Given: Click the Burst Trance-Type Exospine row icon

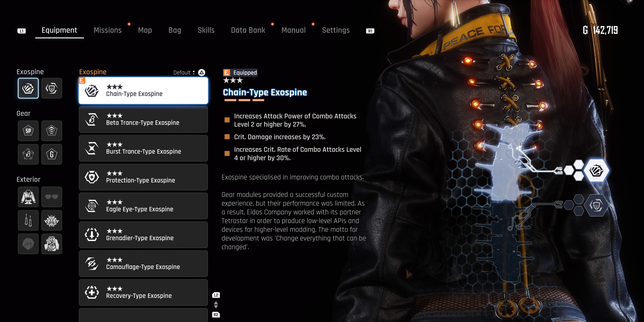Looking at the screenshot, I should point(92,148).
